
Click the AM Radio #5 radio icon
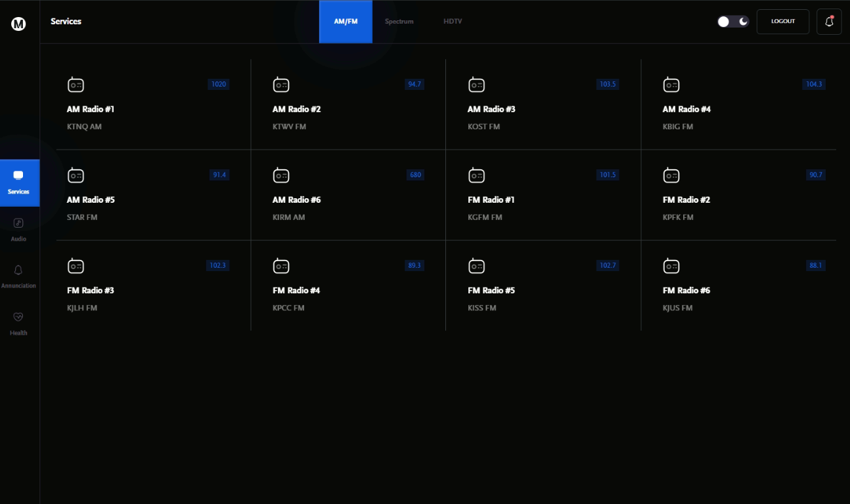pyautogui.click(x=76, y=175)
